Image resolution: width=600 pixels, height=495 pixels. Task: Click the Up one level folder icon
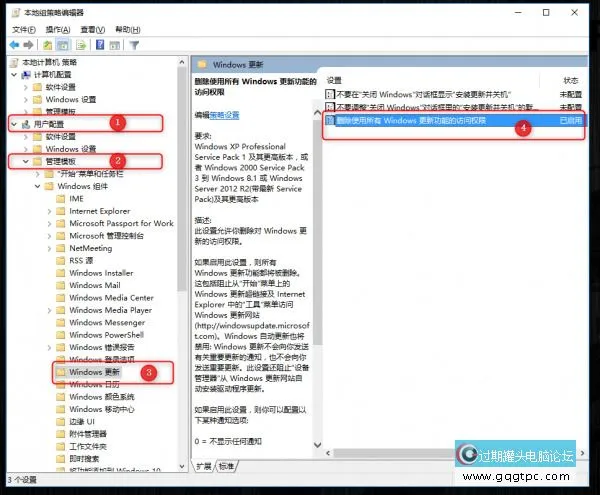click(47, 45)
